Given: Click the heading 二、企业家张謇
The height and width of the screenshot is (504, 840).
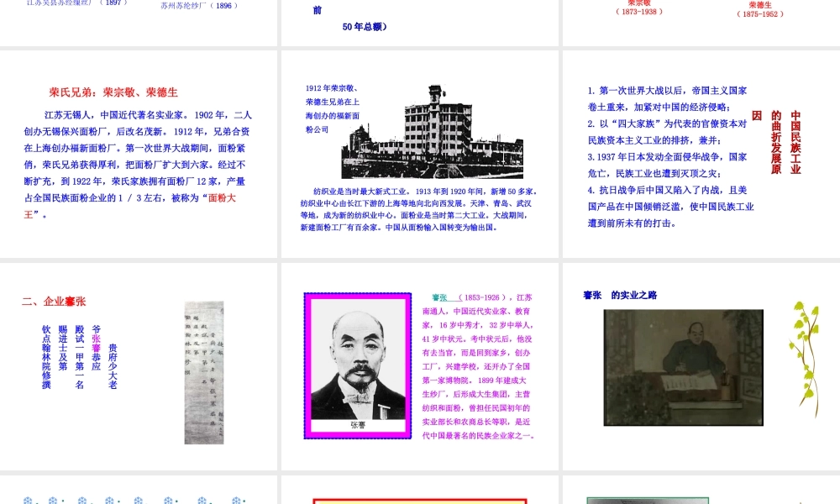Looking at the screenshot, I should coord(54,302).
